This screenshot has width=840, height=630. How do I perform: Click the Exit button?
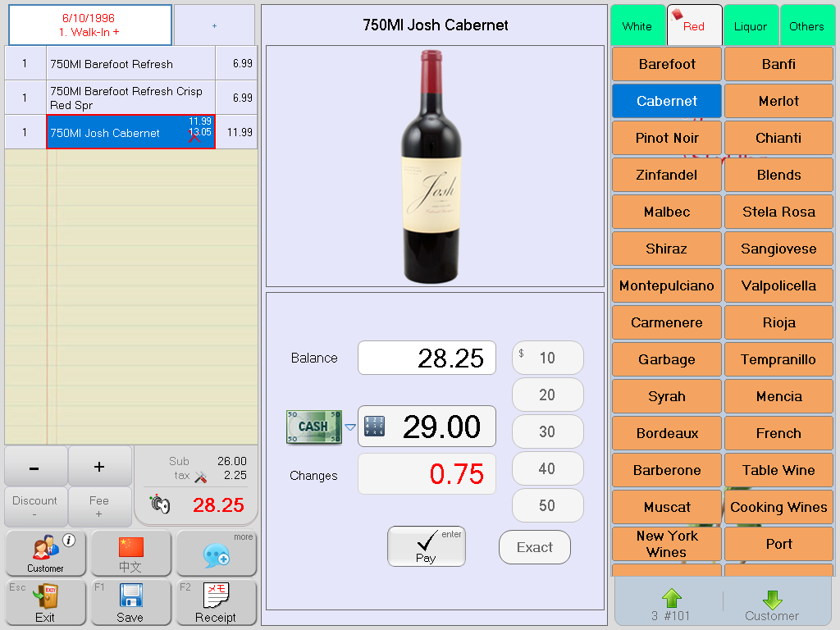[x=46, y=602]
